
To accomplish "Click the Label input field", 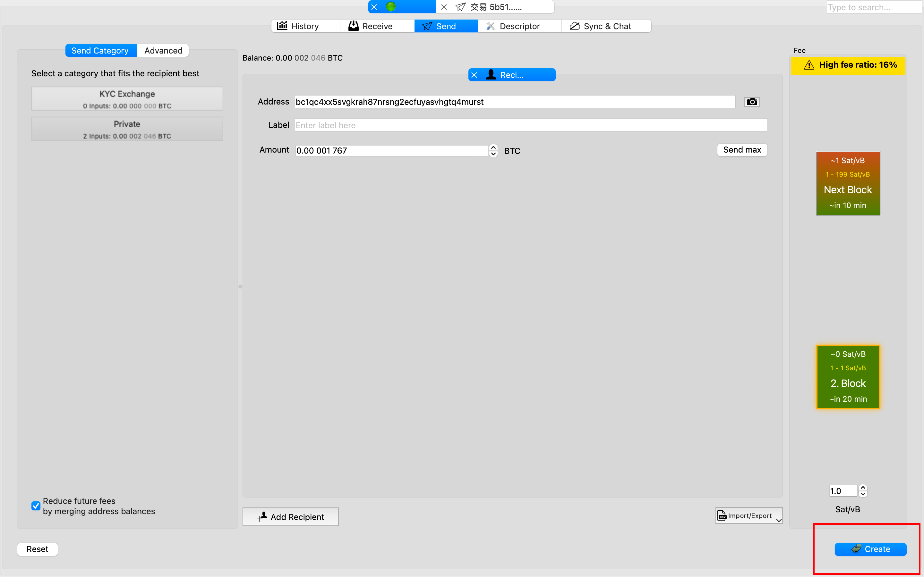I will point(531,125).
